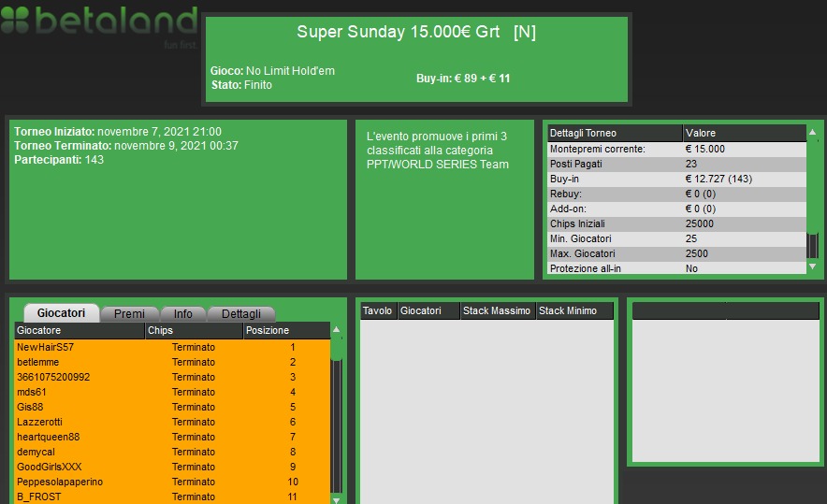Click the Giocatori column header in tables list
Screen dimensions: 827x504
[428, 311]
